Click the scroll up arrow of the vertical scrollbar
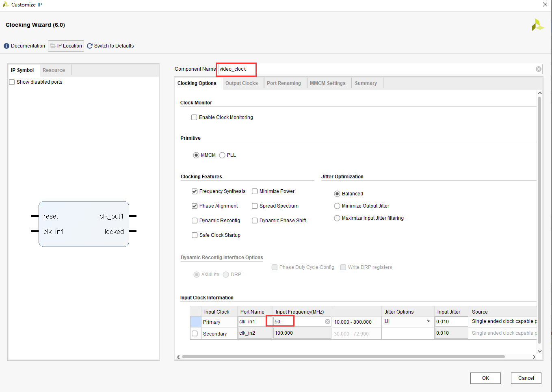The image size is (552, 392). tap(539, 93)
